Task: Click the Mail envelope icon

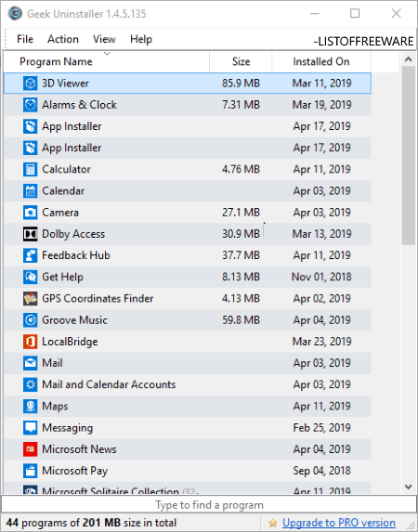Action: click(31, 363)
